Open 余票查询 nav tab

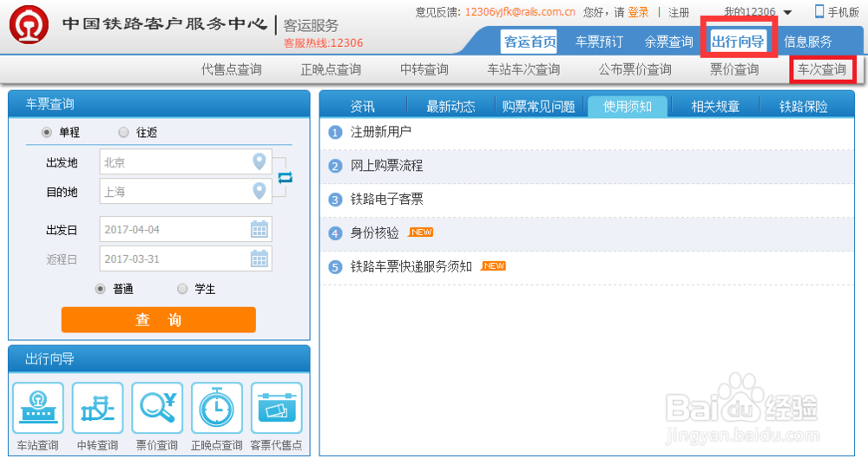pyautogui.click(x=668, y=42)
